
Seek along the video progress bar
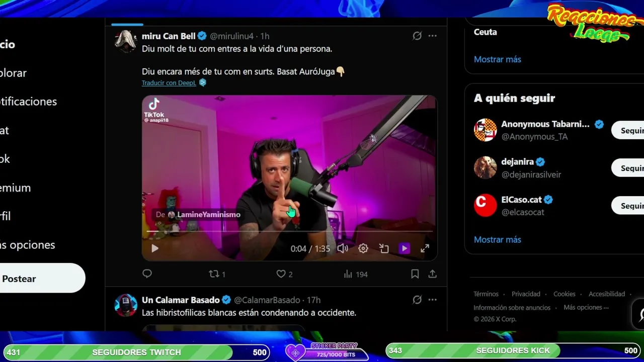click(x=289, y=231)
